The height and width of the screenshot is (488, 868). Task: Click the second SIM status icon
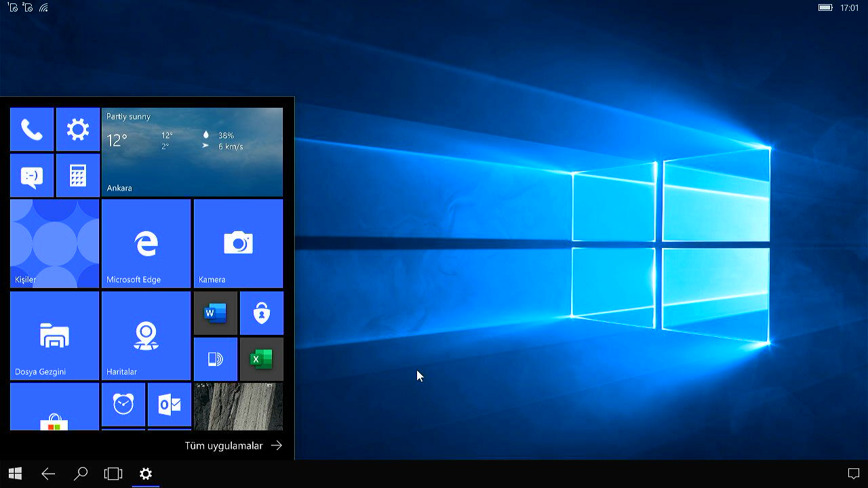[28, 8]
